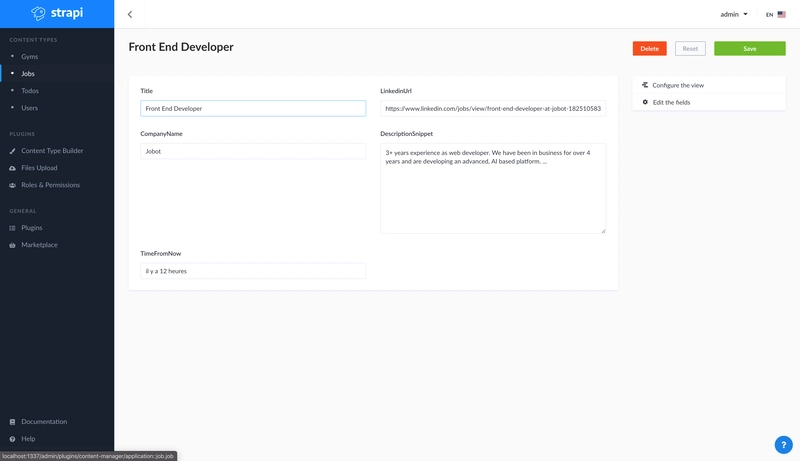The height and width of the screenshot is (461, 800).
Task: Click the TimeFromNow field label
Action: coord(161,253)
